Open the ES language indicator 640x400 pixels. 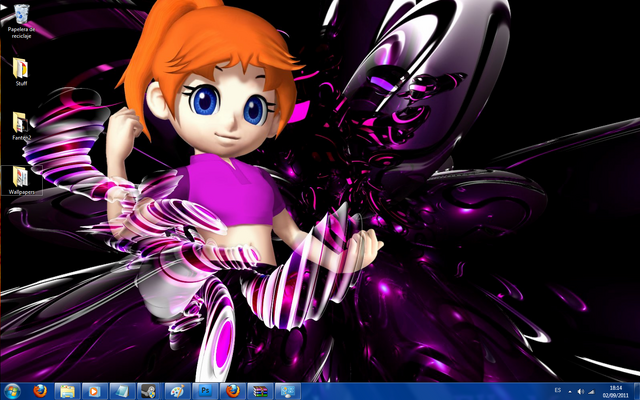[x=558, y=391]
